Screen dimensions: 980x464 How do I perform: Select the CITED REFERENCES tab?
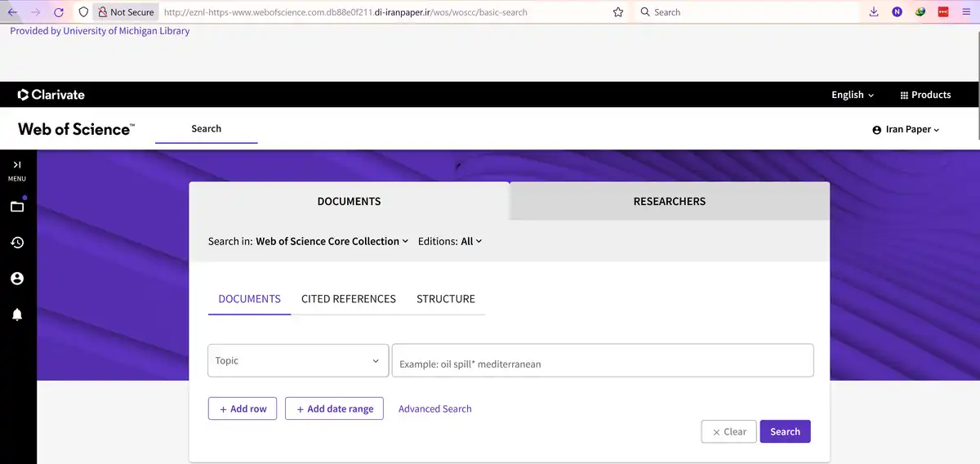(x=349, y=299)
